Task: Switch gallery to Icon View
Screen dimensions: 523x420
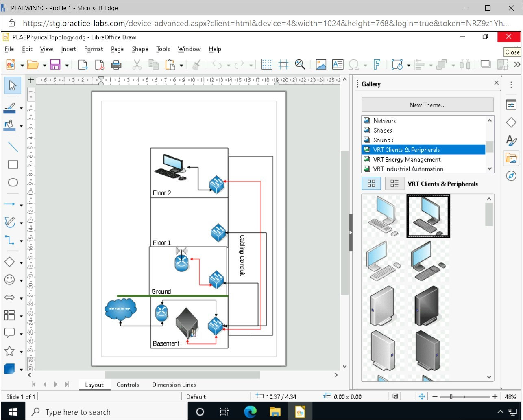Action: click(371, 184)
